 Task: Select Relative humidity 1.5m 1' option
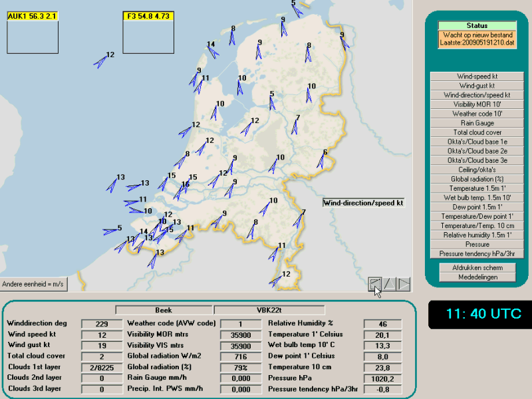click(477, 235)
